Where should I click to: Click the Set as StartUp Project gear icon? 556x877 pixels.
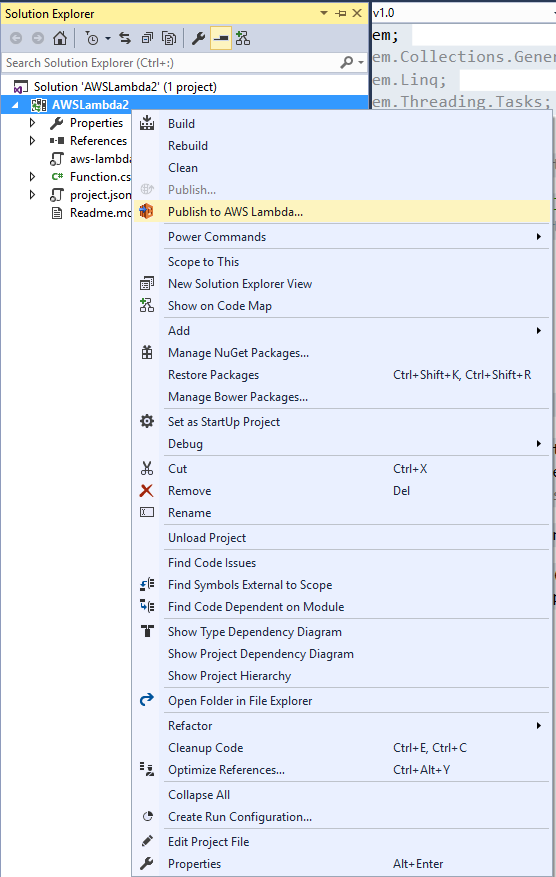(x=147, y=421)
